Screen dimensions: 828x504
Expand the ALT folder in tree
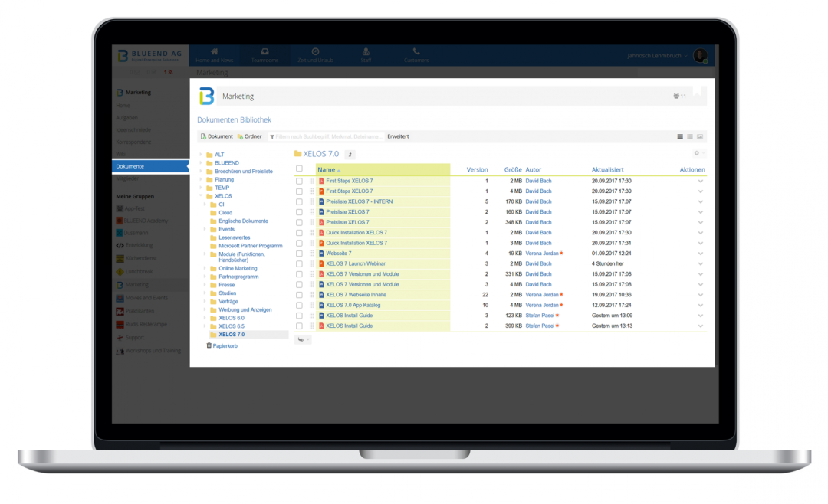click(x=201, y=155)
